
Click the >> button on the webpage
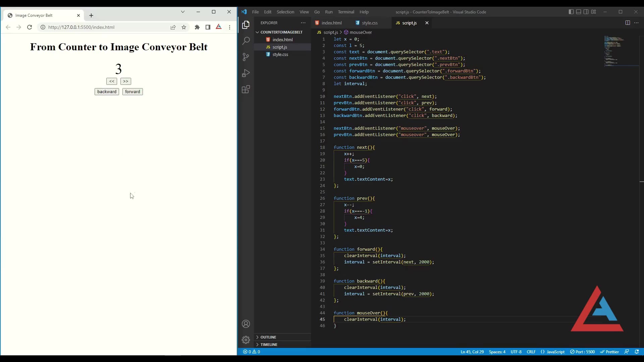pos(125,81)
